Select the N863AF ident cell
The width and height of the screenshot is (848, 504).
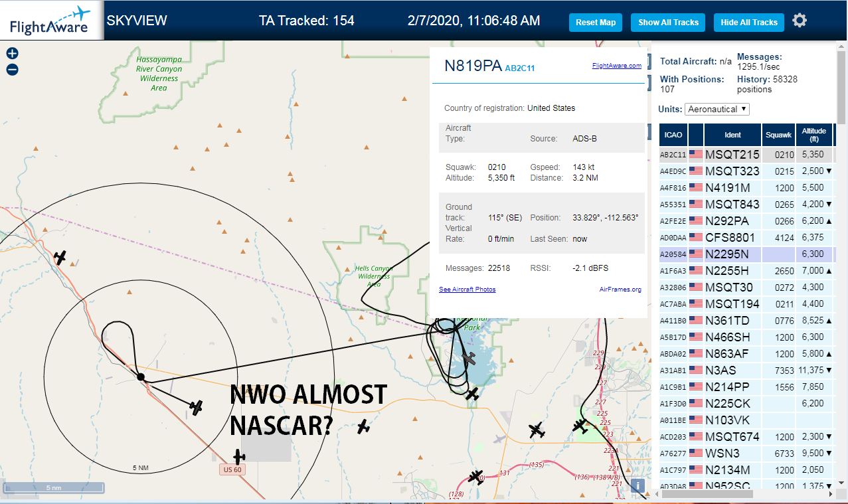[x=732, y=353]
